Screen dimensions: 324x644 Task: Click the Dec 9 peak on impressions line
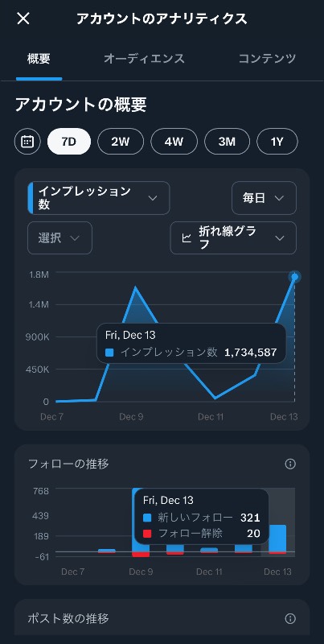(135, 287)
